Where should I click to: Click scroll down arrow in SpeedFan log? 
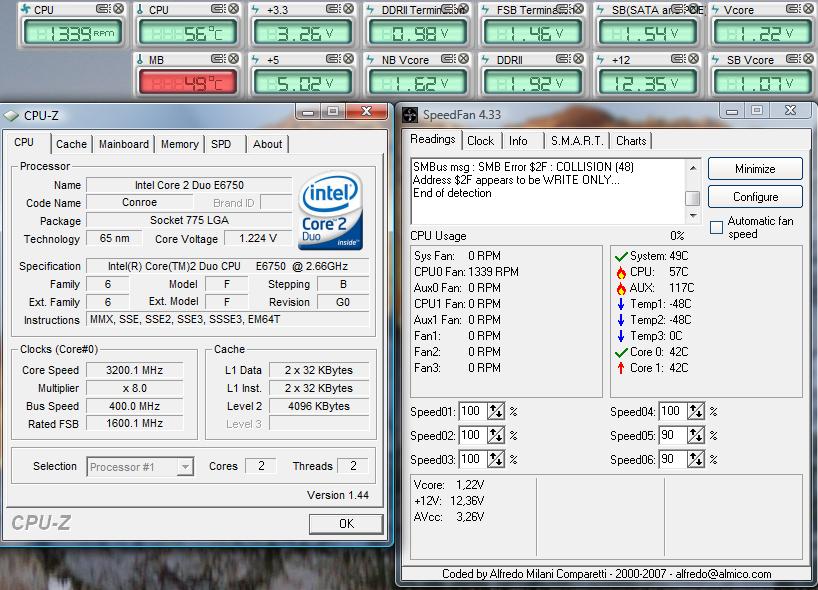tap(693, 215)
